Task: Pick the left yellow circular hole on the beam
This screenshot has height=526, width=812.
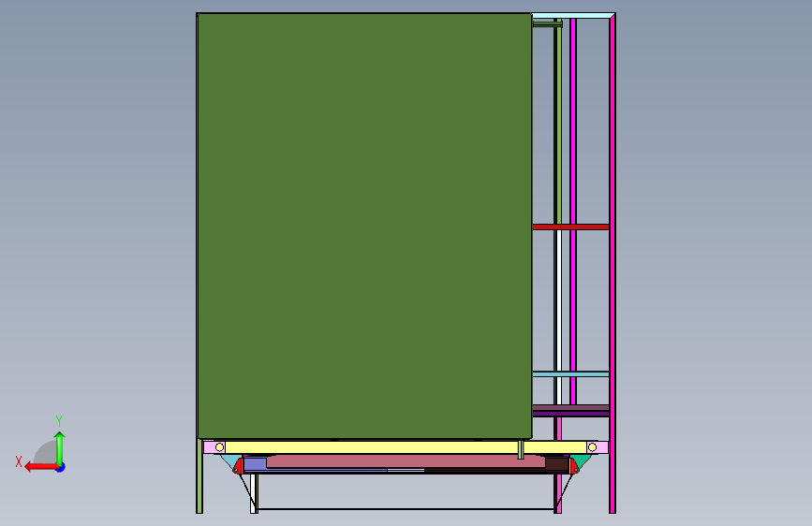Action: (x=219, y=447)
